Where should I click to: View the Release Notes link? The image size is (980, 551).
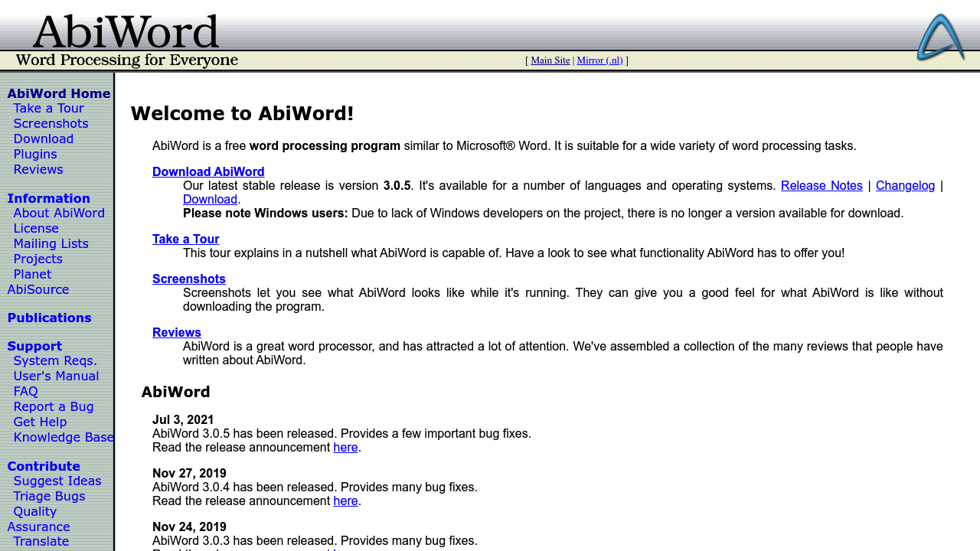coord(822,185)
